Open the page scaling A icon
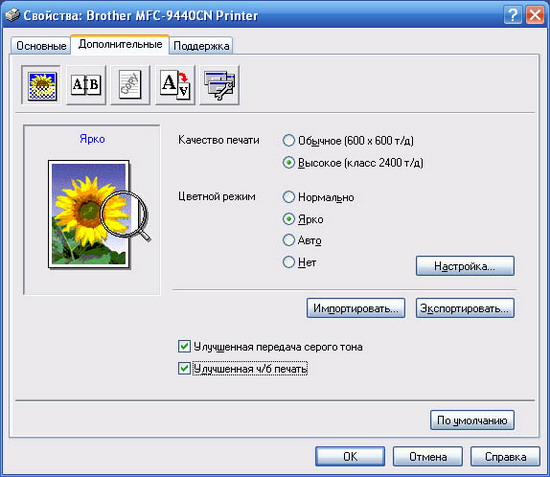550x477 pixels. (175, 85)
